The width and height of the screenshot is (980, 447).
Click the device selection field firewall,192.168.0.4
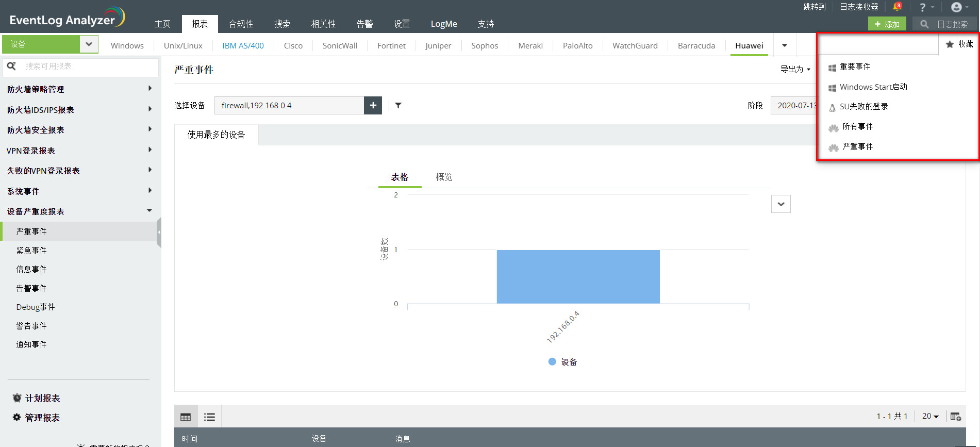point(289,105)
